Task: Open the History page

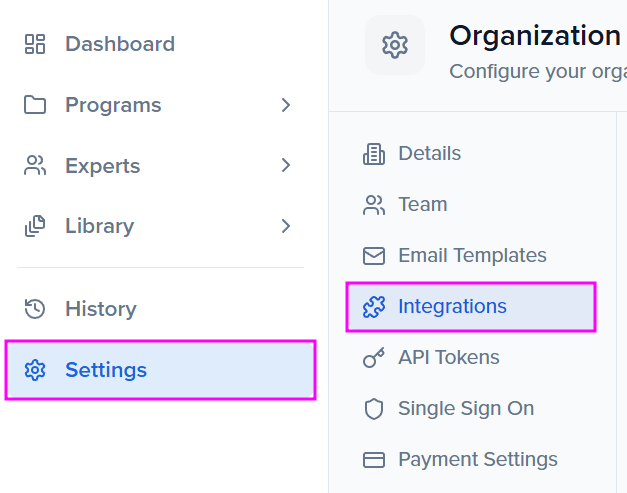Action: [100, 309]
